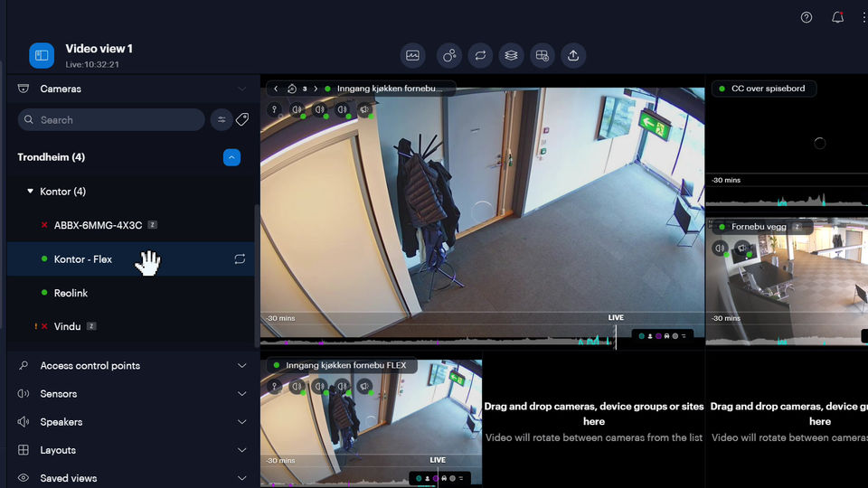Image resolution: width=868 pixels, height=488 pixels.
Task: Open the camera list filter sliders button
Action: [222, 119]
